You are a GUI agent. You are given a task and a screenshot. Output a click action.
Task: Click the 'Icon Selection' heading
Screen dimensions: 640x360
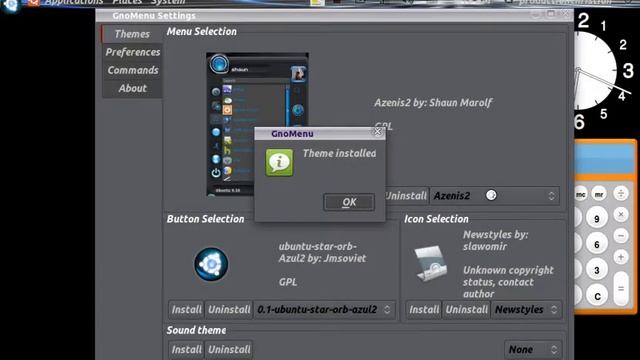(436, 219)
